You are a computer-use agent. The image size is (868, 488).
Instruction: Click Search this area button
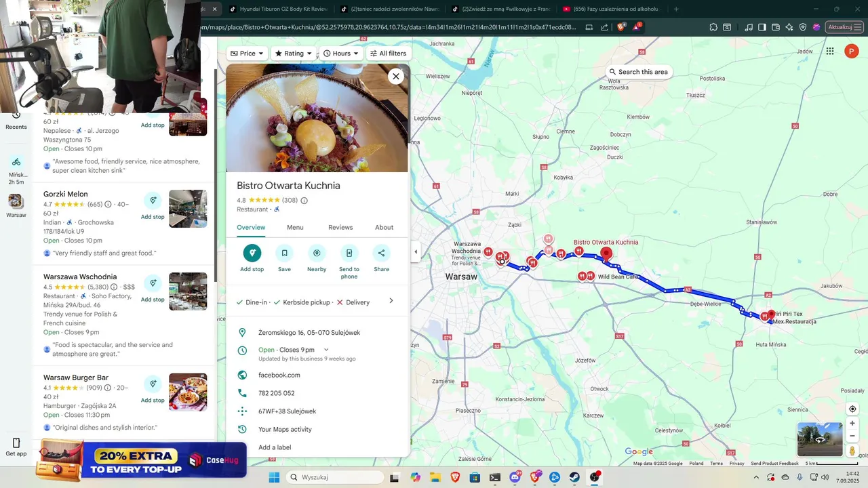coord(639,72)
